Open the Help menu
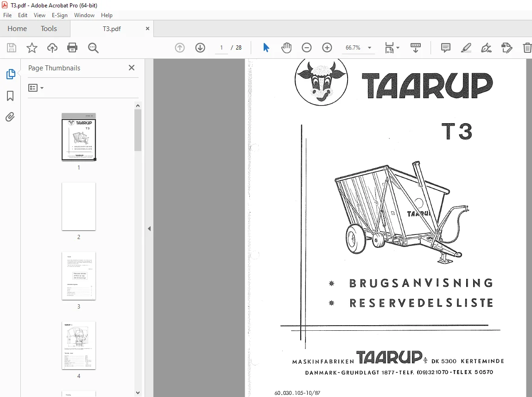 point(107,15)
